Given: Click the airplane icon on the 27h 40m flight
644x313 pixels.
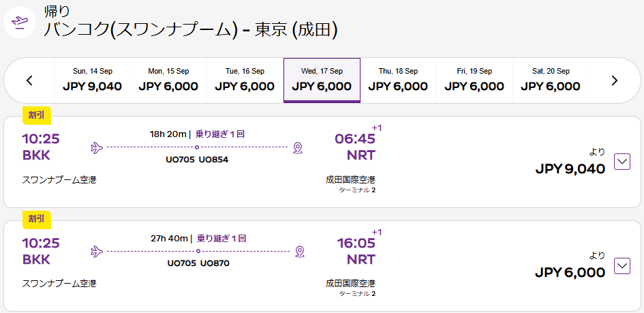Looking at the screenshot, I should click(97, 251).
